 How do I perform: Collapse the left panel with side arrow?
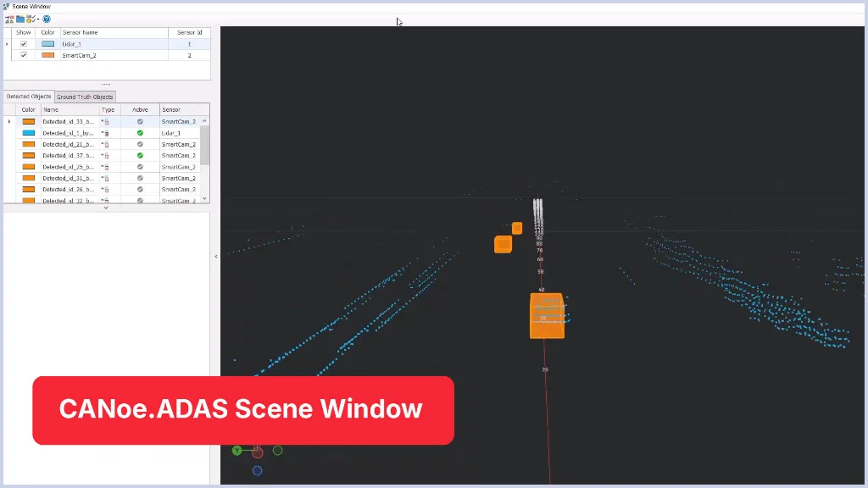click(x=216, y=257)
